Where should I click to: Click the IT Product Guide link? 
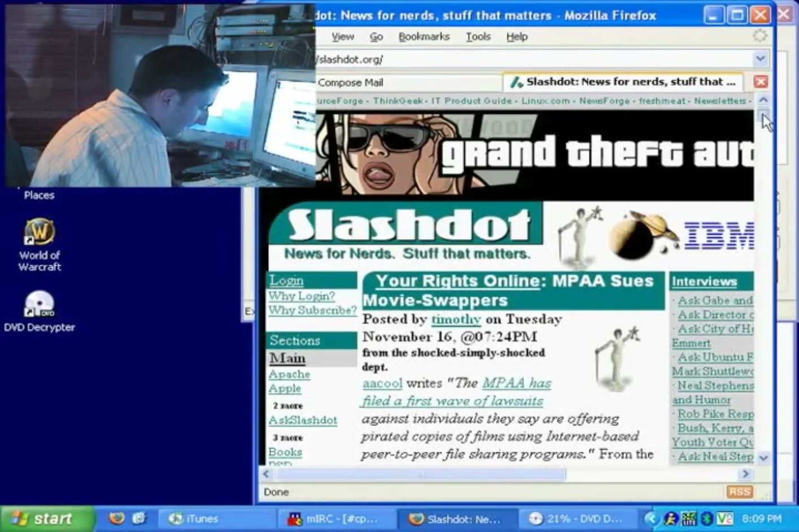[x=471, y=101]
